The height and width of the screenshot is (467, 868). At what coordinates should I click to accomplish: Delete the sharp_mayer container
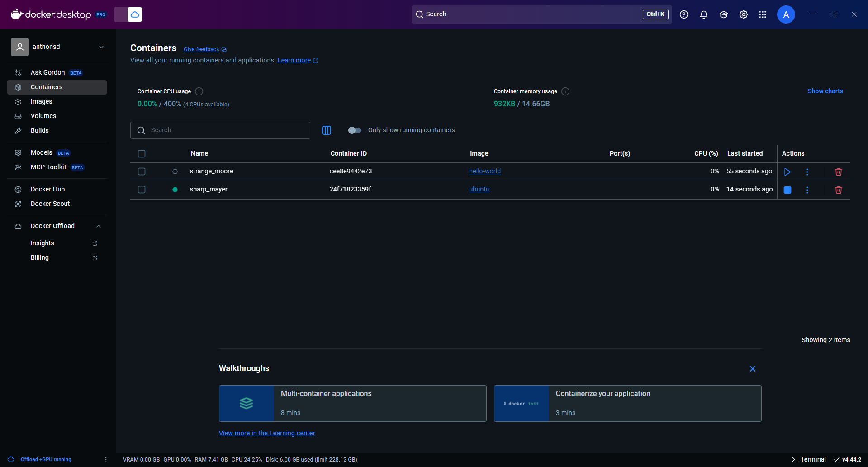(x=838, y=190)
